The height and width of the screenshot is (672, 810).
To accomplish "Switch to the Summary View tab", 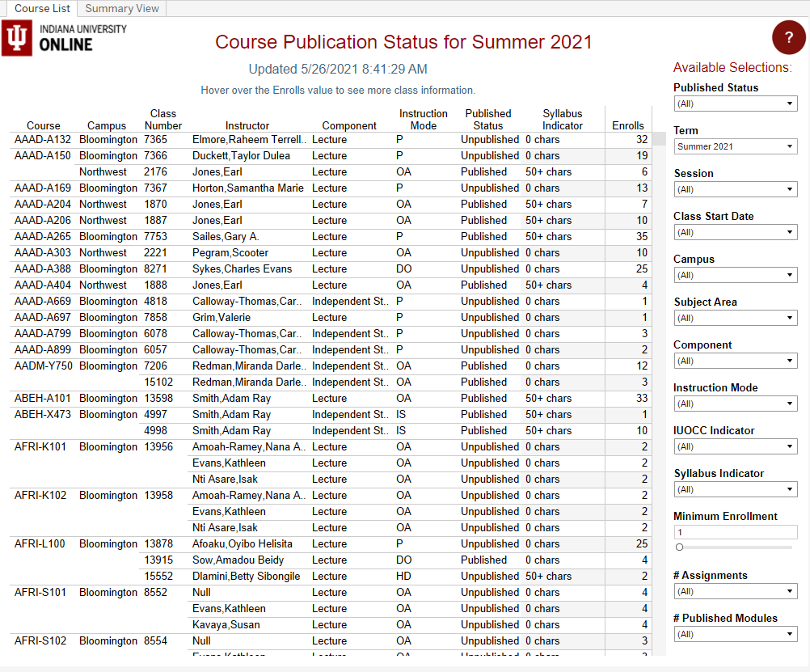I will [121, 8].
